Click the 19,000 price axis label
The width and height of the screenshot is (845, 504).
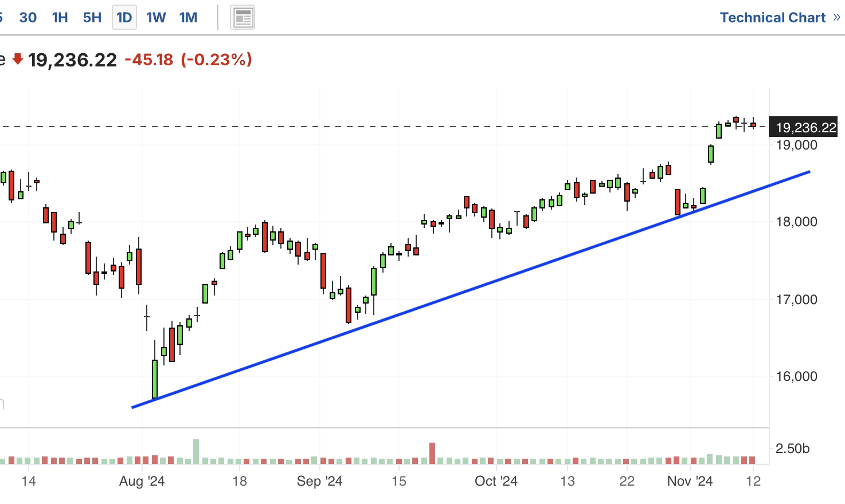pos(796,145)
